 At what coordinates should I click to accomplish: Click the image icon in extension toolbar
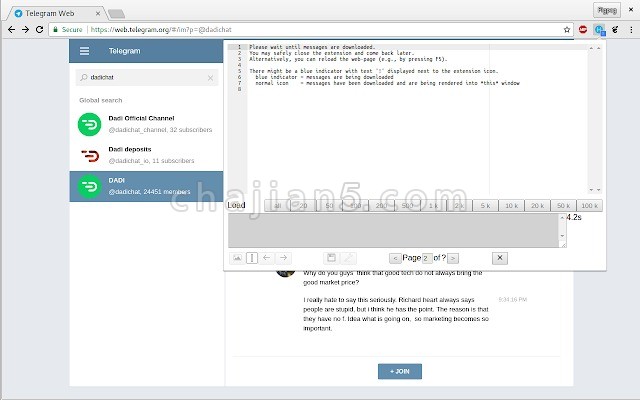point(237,258)
